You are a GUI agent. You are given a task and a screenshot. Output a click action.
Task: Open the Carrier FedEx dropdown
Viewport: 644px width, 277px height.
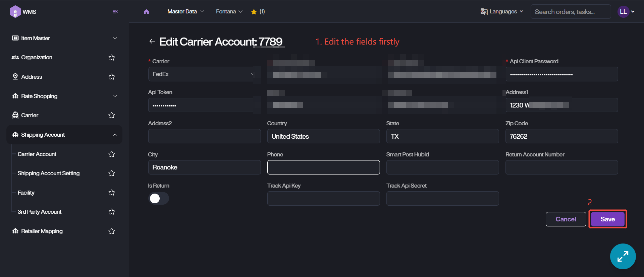(201, 74)
